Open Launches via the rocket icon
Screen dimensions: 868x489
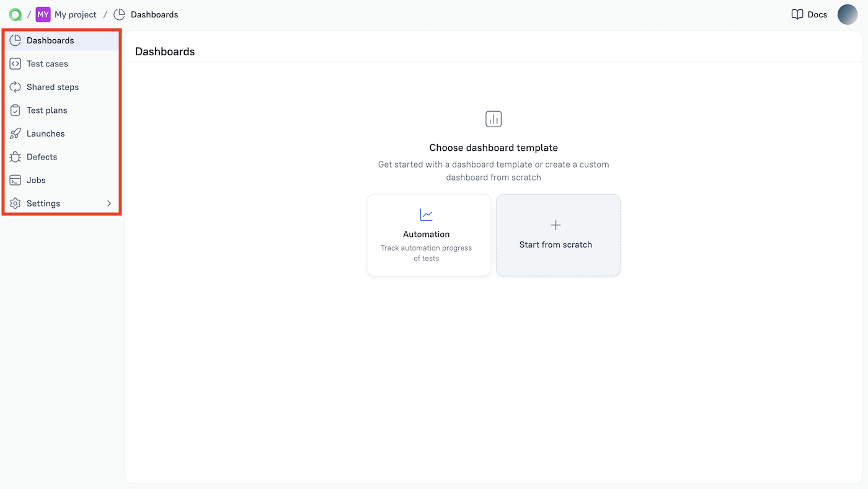coord(14,133)
